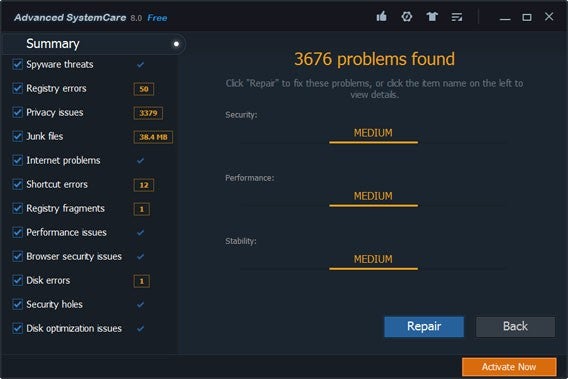
Task: Toggle Security holes checkbox
Action: click(17, 304)
